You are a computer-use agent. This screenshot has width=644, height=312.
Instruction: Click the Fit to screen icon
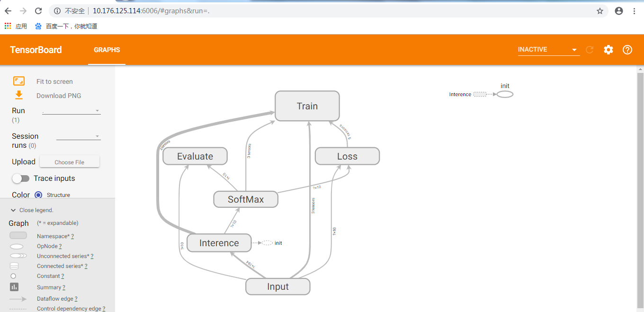[19, 81]
